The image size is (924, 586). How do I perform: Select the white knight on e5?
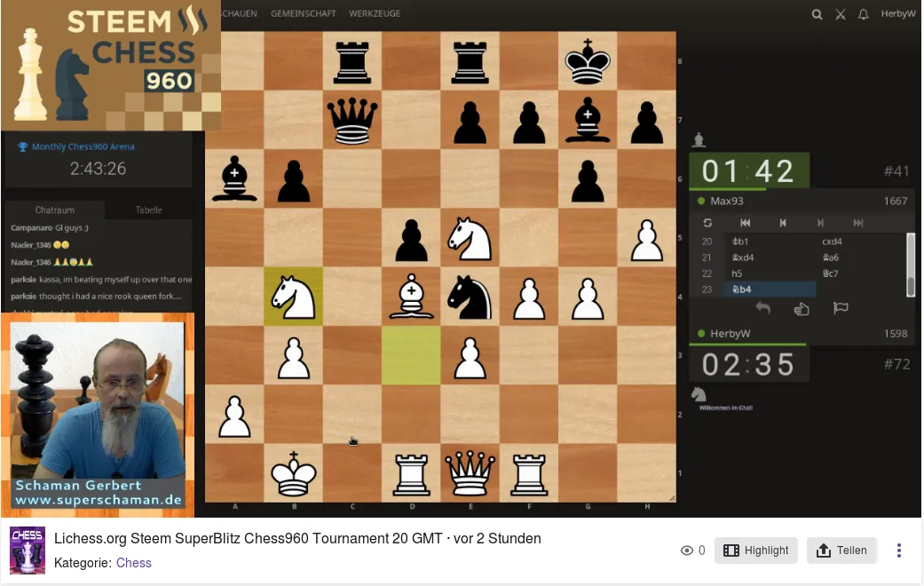pyautogui.click(x=470, y=238)
